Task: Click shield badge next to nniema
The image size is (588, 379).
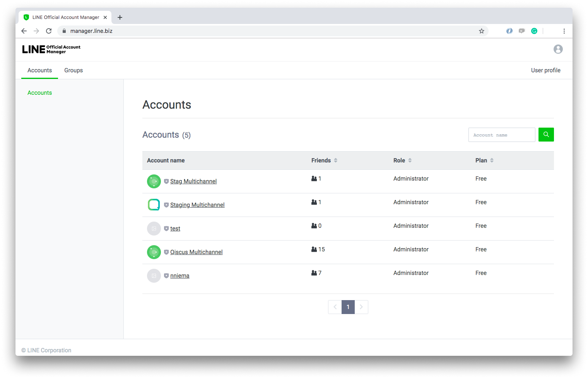Action: coord(166,276)
